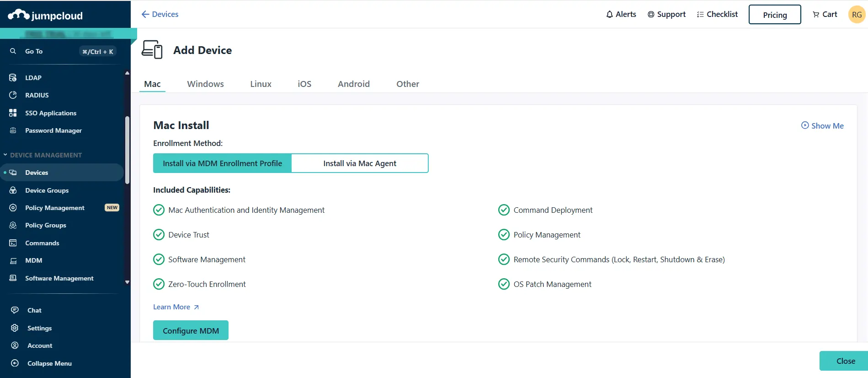Click sidebar scroll up arrow

[127, 73]
